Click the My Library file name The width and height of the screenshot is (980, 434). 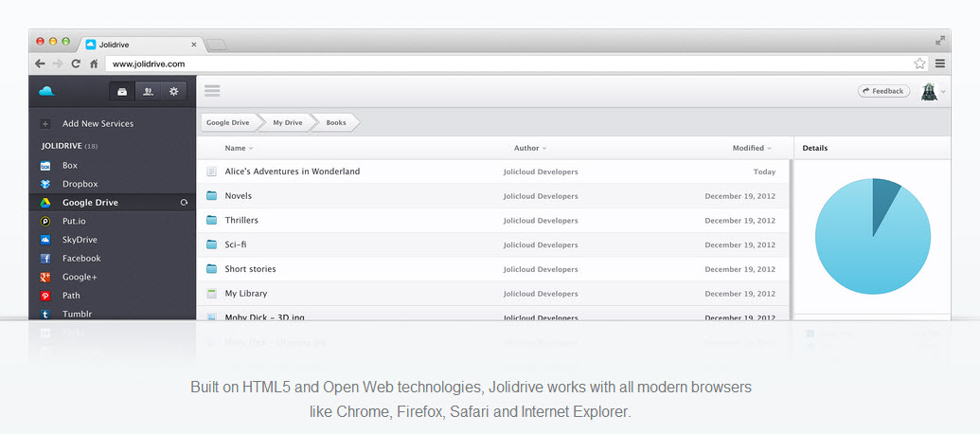(245, 294)
